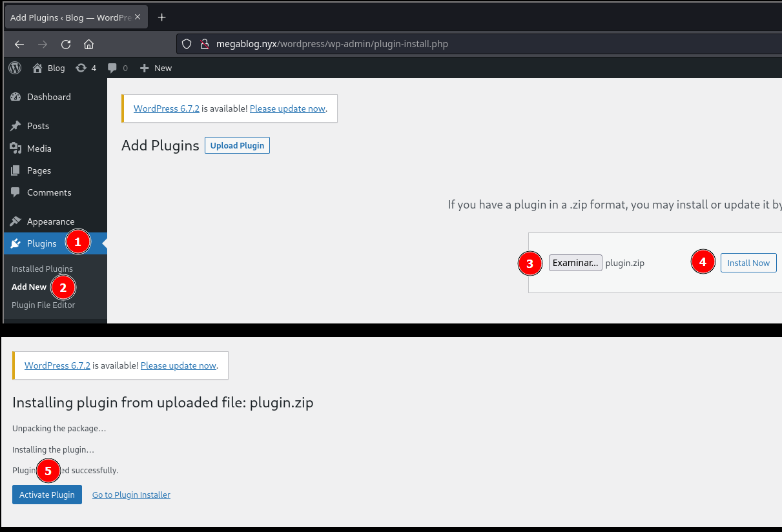Select Installed Plugins submenu item
This screenshot has height=532, width=782.
pos(42,269)
